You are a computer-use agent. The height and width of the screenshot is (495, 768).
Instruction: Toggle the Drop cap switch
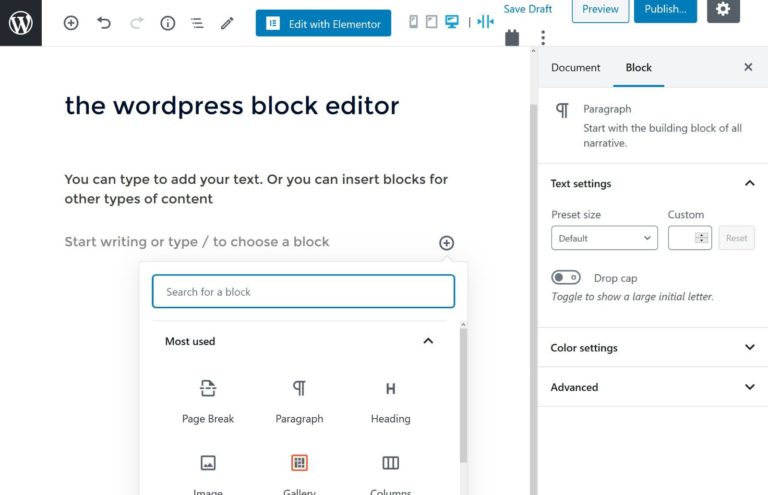pos(566,278)
